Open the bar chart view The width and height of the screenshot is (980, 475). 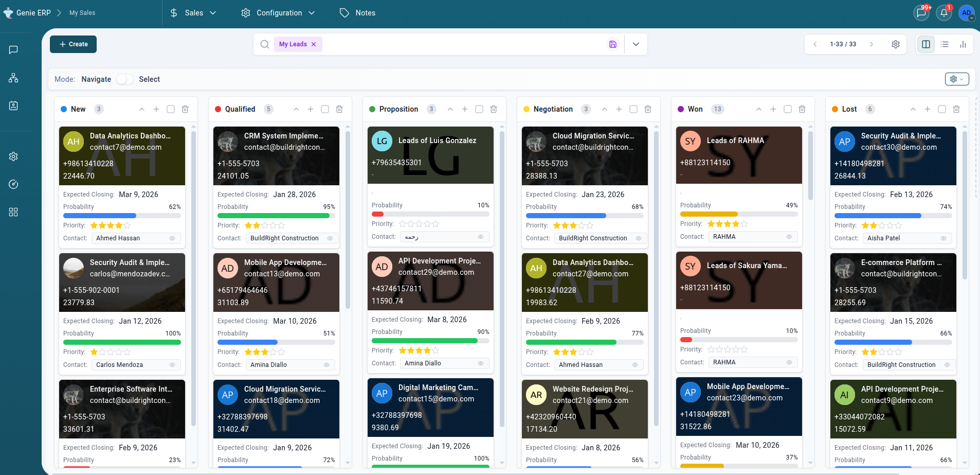(964, 44)
